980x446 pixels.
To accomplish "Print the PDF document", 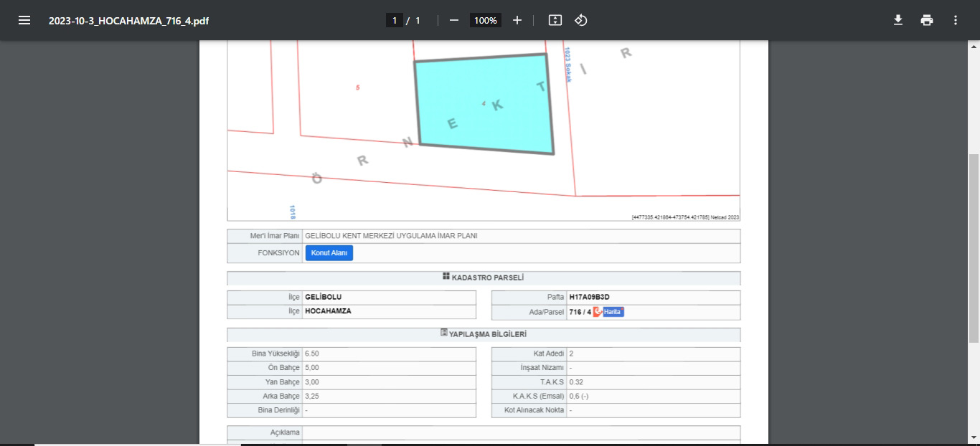I will [927, 20].
